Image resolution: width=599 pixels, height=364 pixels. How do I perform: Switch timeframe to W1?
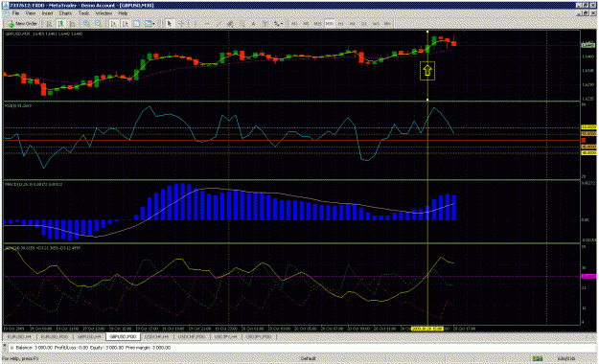[376, 24]
